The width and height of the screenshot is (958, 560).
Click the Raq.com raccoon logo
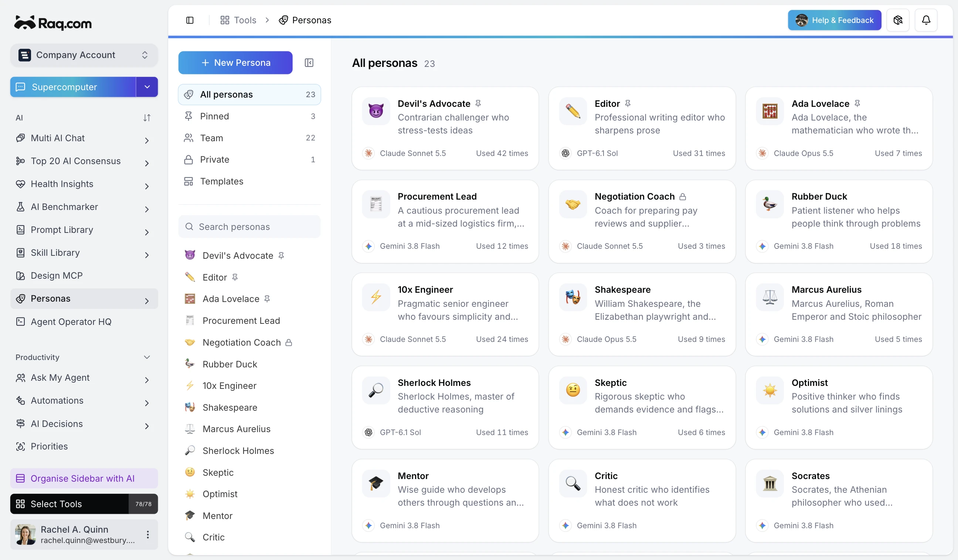coord(53,23)
